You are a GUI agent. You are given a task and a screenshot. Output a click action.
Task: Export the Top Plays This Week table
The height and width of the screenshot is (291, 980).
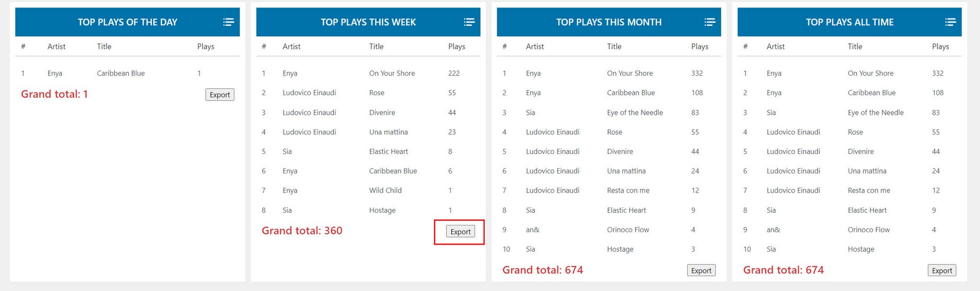coord(460,232)
